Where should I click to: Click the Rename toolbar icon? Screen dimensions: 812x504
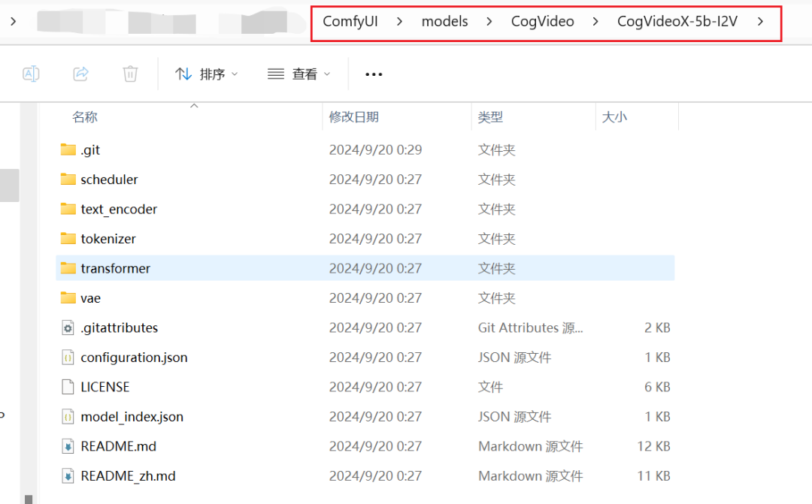tap(31, 74)
